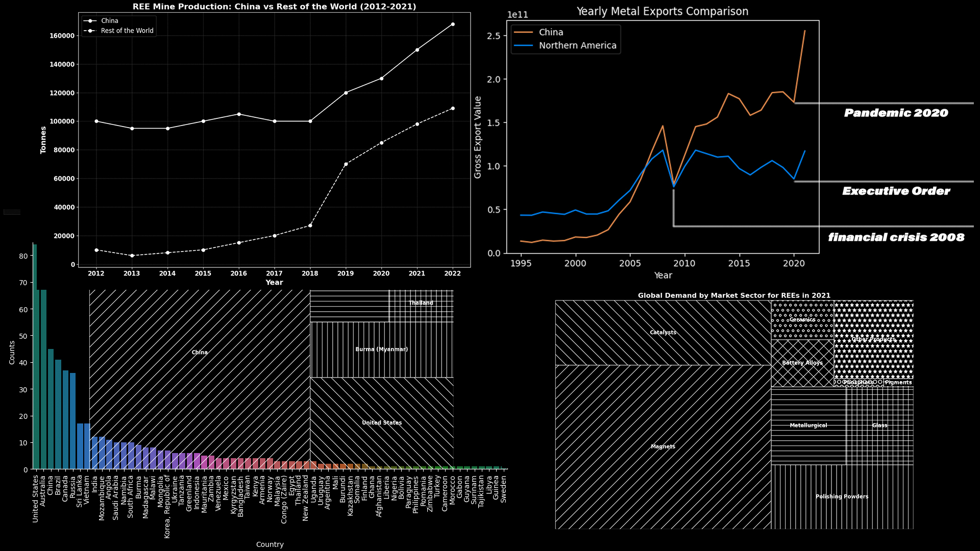
Task: Click the Global Demand by Market Sector title
Action: point(734,295)
